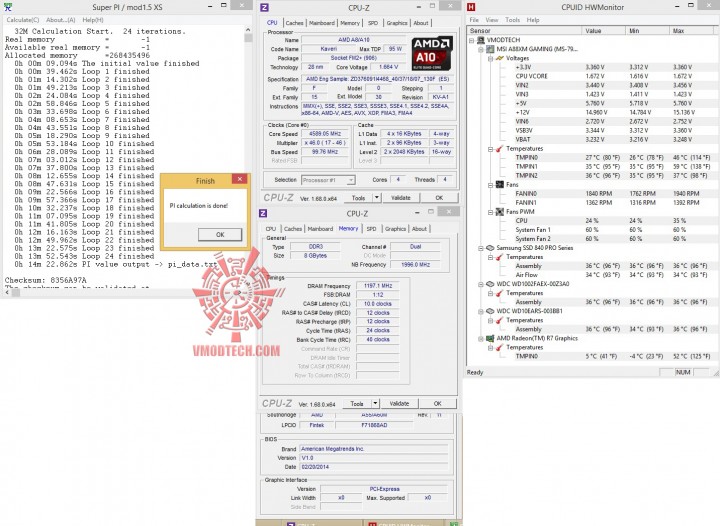
Task: Collapse the motherboard Temperatures node
Action: (490, 149)
